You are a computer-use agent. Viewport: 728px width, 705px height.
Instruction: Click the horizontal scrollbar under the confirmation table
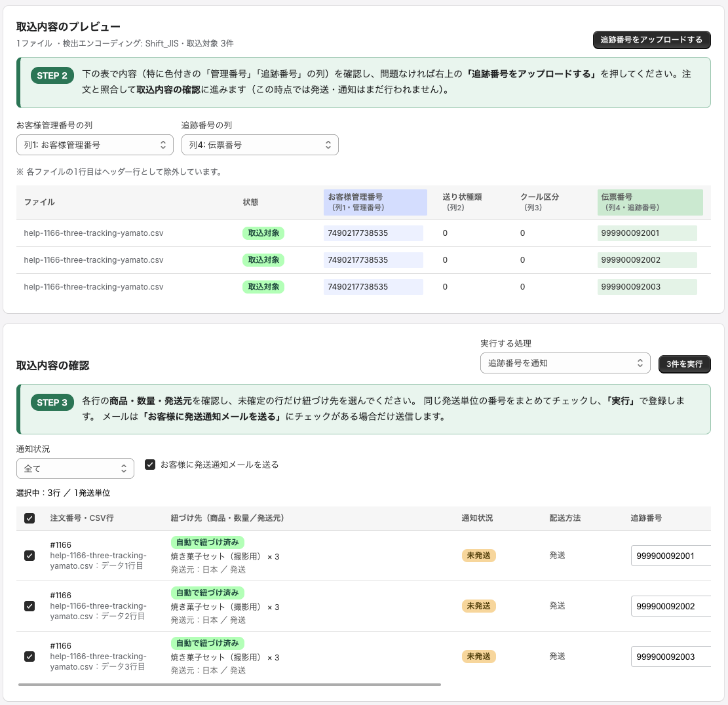point(229,685)
